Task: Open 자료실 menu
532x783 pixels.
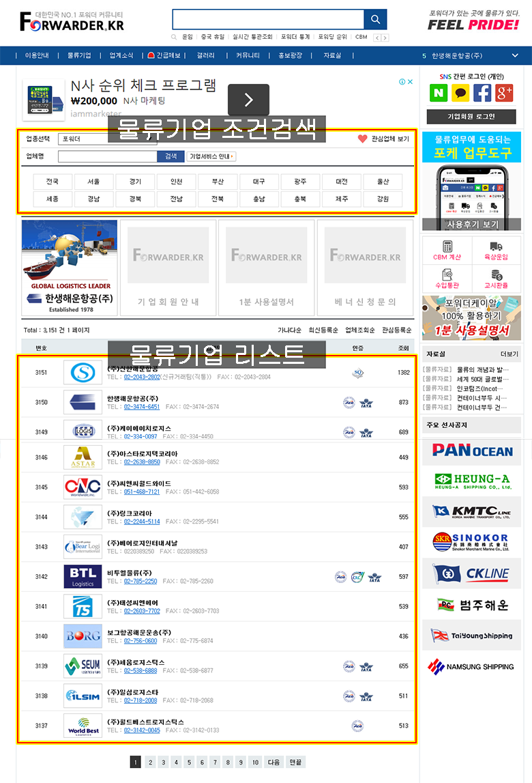Action: click(332, 55)
